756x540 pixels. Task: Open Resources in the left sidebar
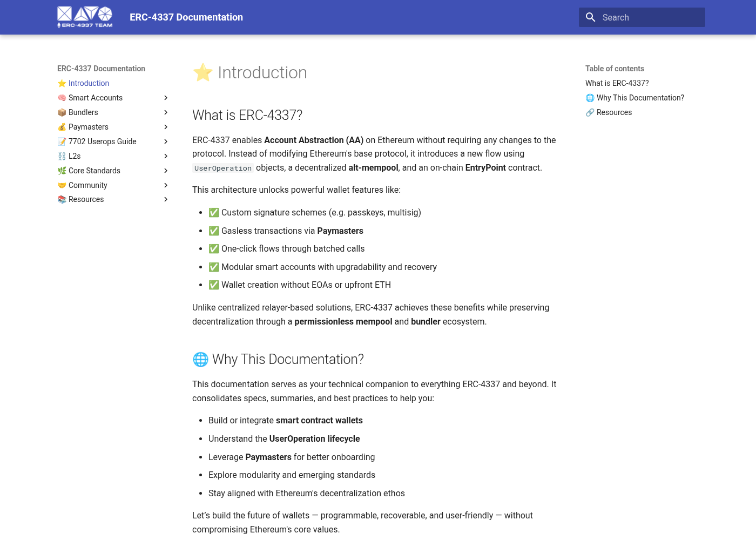[80, 199]
